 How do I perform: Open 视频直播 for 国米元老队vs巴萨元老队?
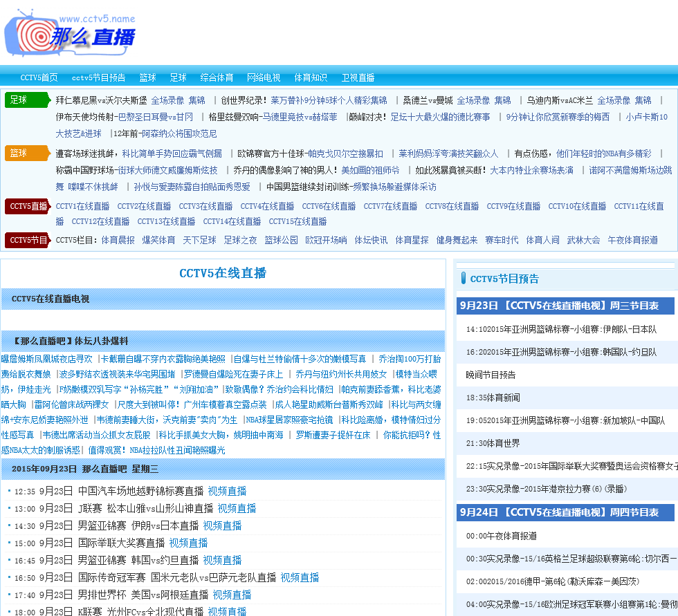tap(300, 577)
